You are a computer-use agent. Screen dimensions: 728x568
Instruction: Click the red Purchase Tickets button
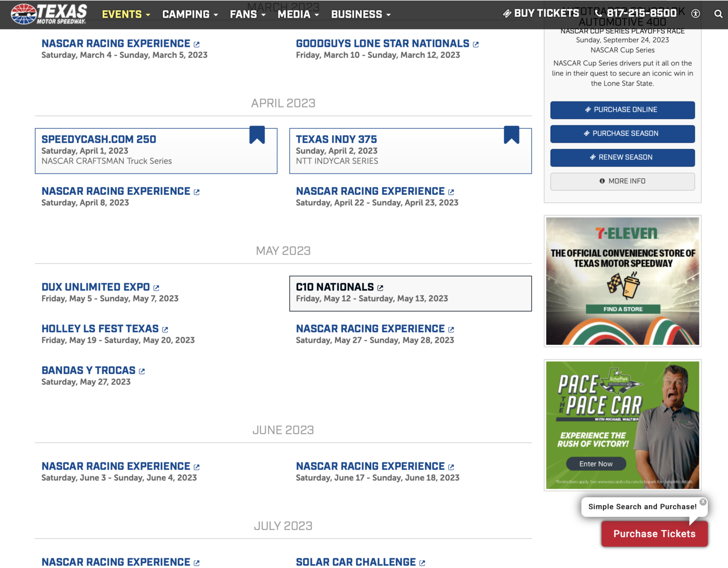pos(654,534)
